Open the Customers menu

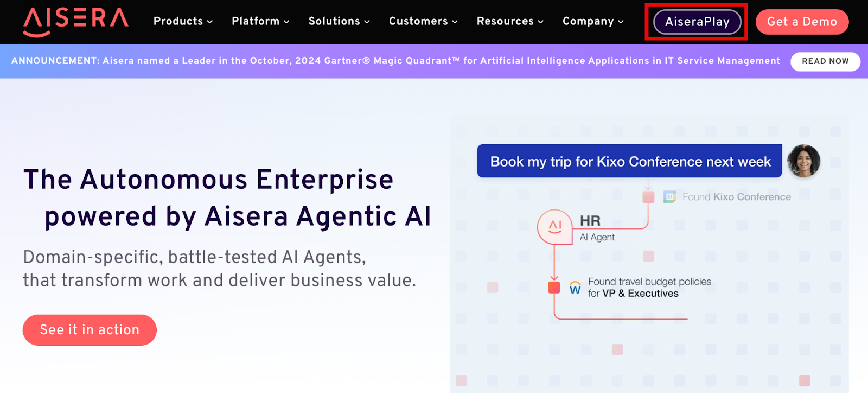click(x=423, y=22)
